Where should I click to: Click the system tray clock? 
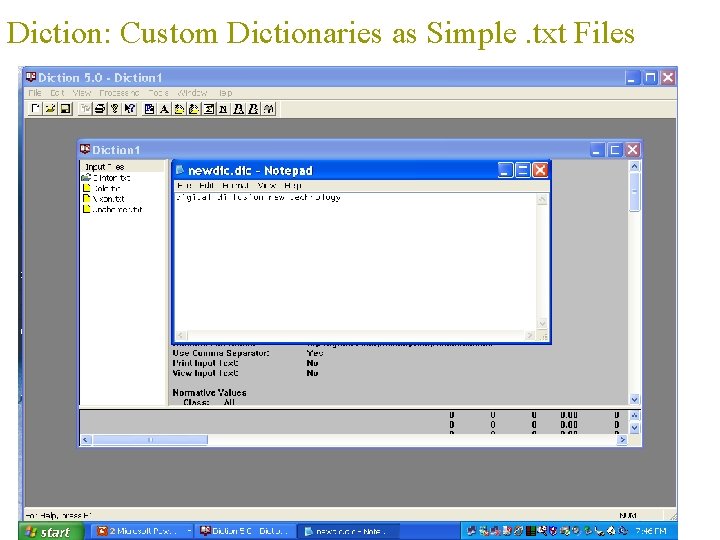[x=651, y=531]
